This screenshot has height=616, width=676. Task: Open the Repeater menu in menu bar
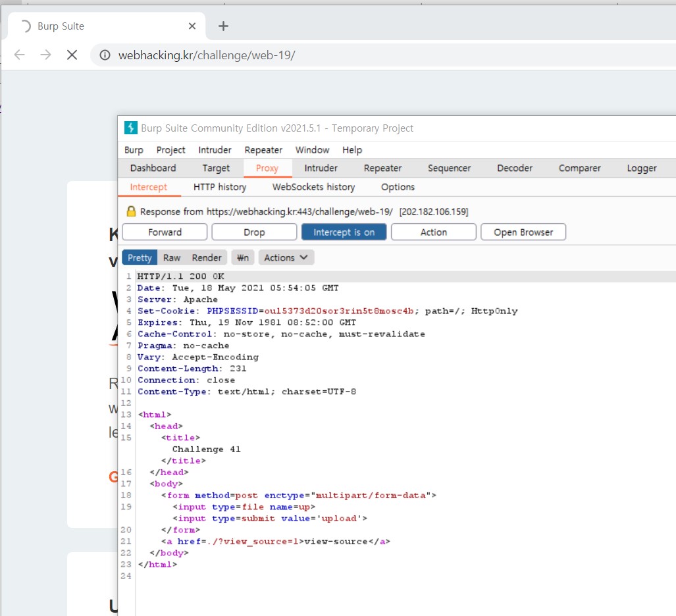pyautogui.click(x=263, y=150)
